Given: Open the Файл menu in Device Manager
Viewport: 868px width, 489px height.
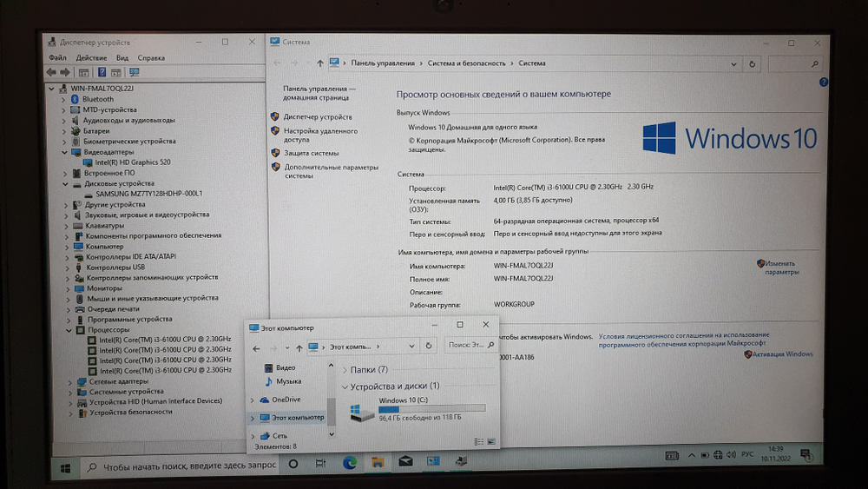Looking at the screenshot, I should (57, 57).
